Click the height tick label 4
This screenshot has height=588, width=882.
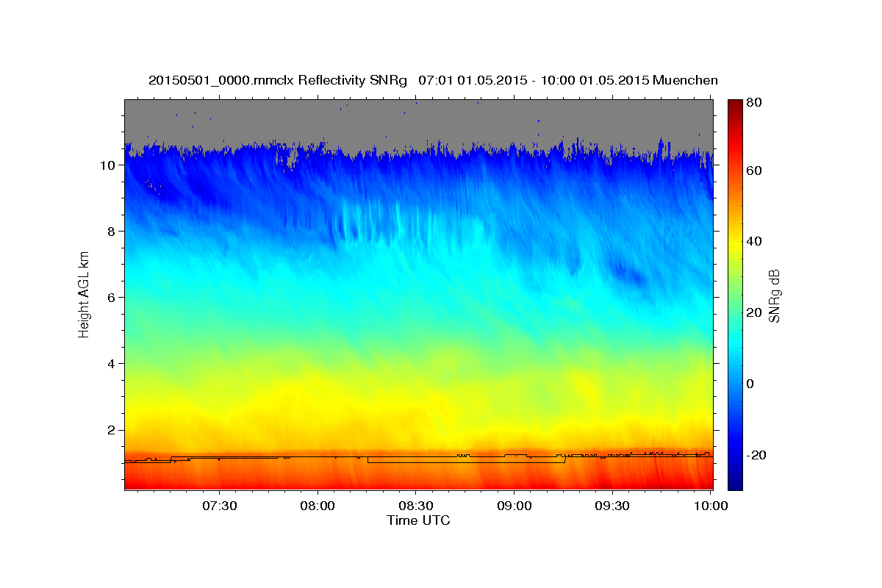coord(112,364)
